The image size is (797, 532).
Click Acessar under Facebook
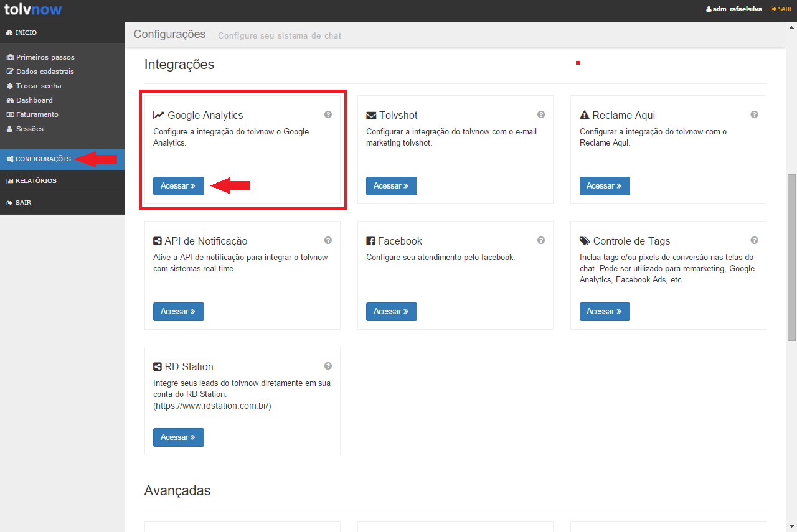click(x=392, y=312)
